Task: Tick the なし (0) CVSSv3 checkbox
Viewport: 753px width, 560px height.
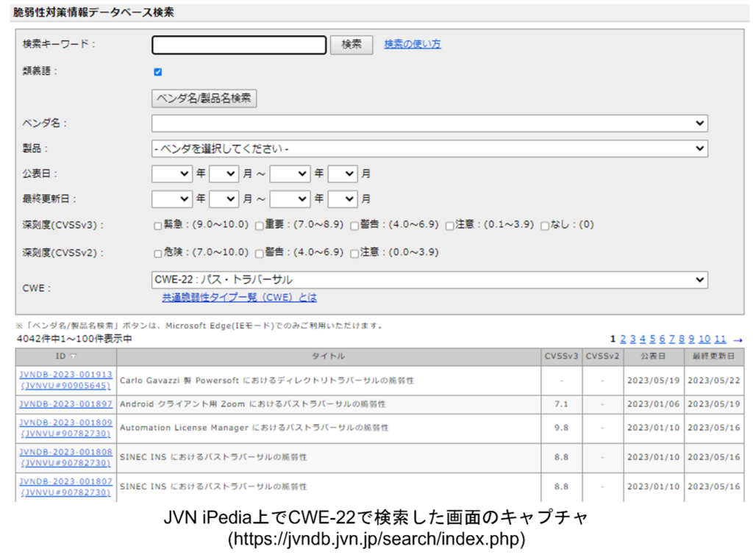Action: point(545,226)
